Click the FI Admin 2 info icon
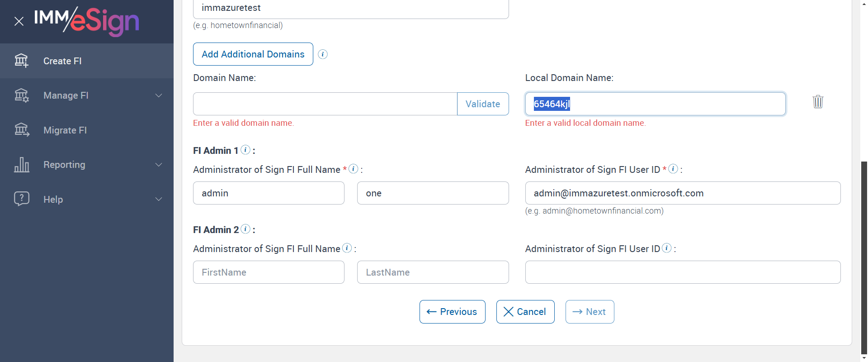 245,229
